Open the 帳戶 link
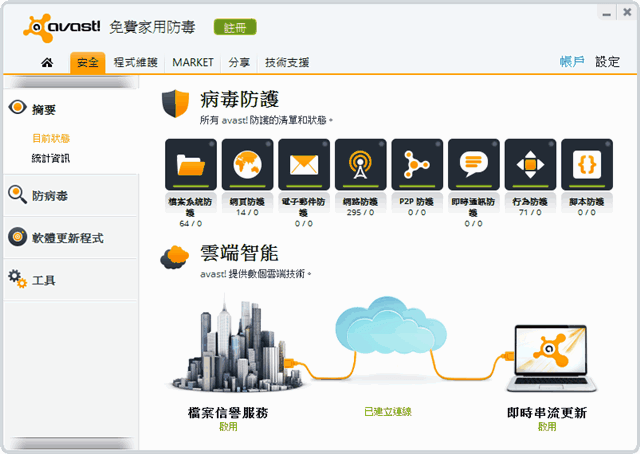The image size is (640, 454). click(572, 62)
